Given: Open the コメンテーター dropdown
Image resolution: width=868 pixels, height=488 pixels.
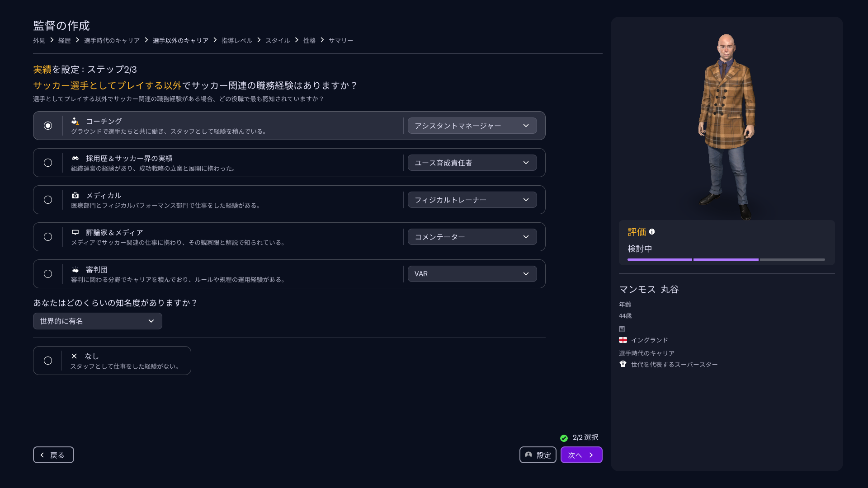Looking at the screenshot, I should [x=472, y=237].
